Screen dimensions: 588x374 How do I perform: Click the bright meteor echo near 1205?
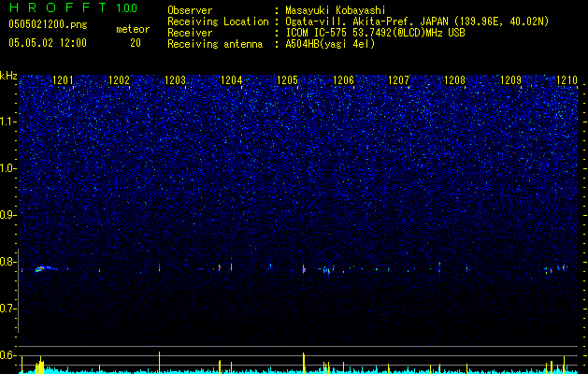point(304,269)
